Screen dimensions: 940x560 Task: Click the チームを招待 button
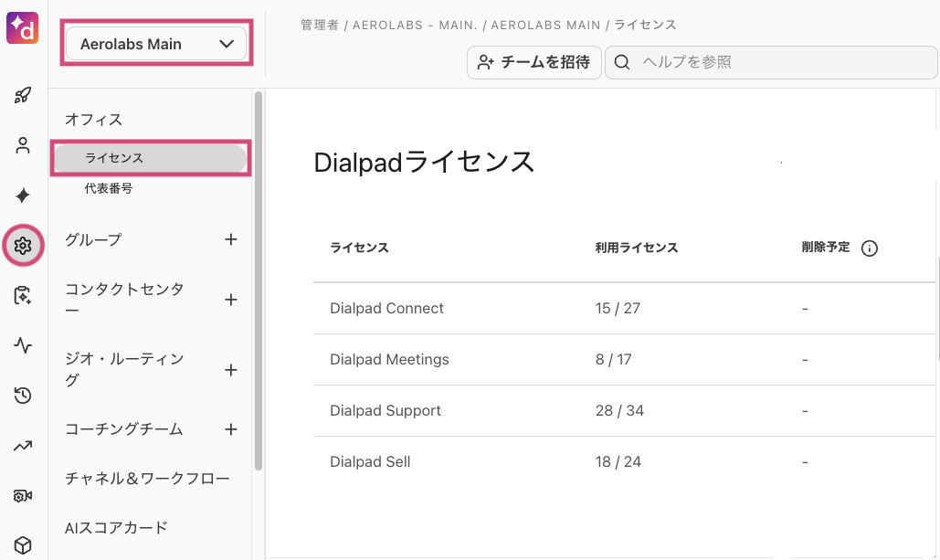pos(533,62)
